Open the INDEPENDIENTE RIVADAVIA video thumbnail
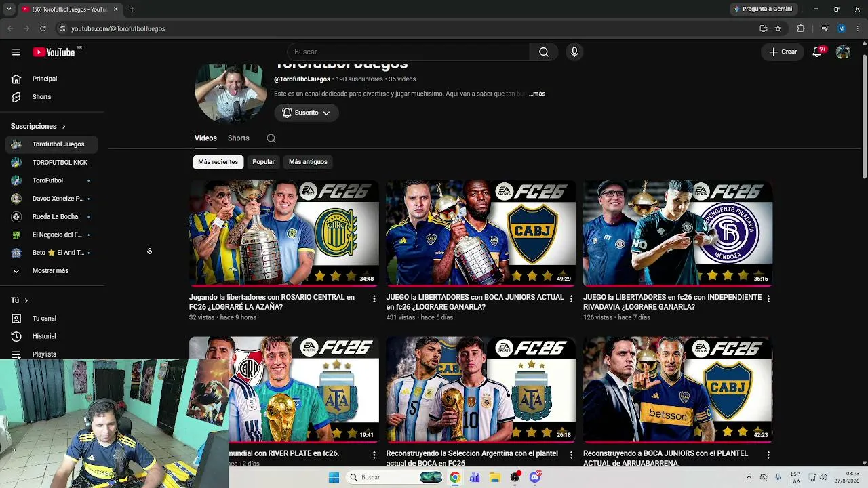 [x=678, y=232]
